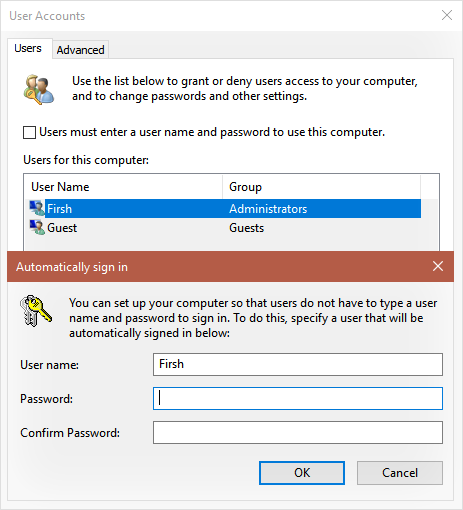Click the Administrators group cell

268,209
